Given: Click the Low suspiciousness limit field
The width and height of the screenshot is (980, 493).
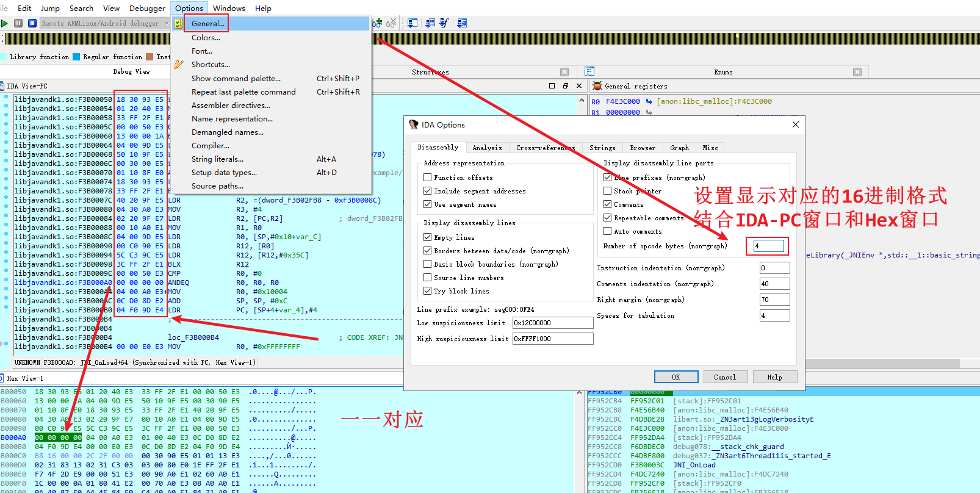Looking at the screenshot, I should click(553, 323).
